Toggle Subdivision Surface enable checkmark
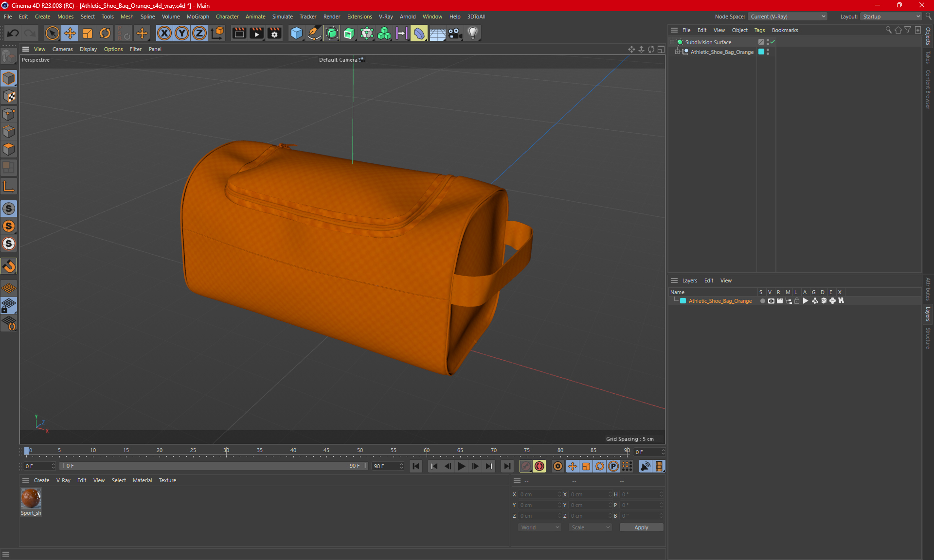The height and width of the screenshot is (560, 934). coord(772,42)
